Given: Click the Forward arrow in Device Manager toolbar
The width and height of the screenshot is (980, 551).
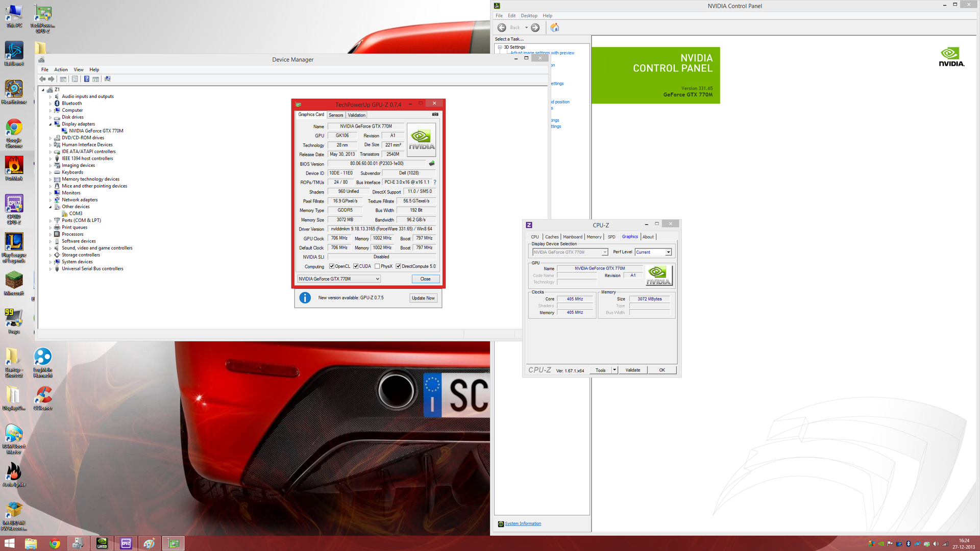Looking at the screenshot, I should click(51, 79).
